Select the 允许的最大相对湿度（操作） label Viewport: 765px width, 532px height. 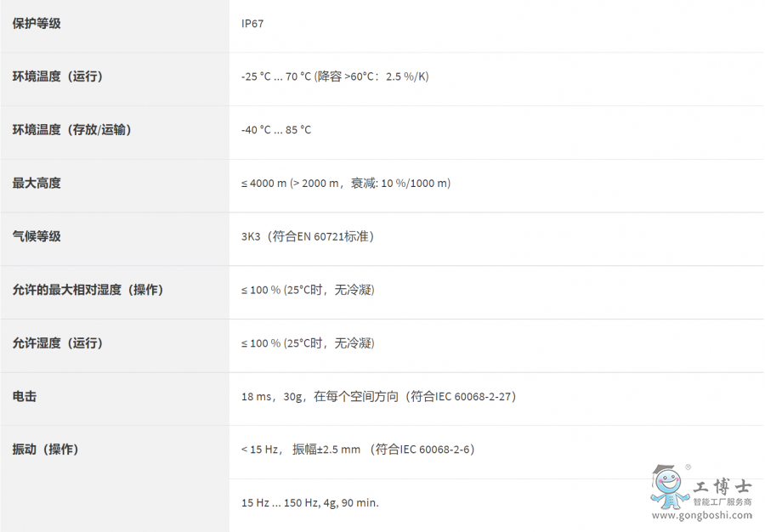click(x=88, y=290)
